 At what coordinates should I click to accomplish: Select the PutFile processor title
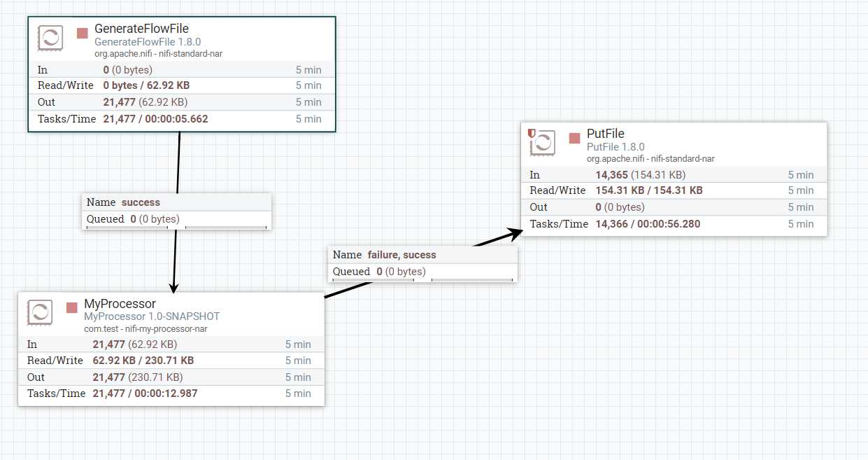(606, 134)
